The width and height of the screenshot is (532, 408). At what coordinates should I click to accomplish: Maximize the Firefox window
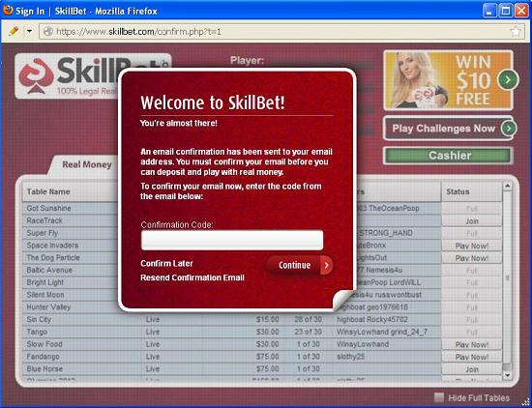(506, 11)
